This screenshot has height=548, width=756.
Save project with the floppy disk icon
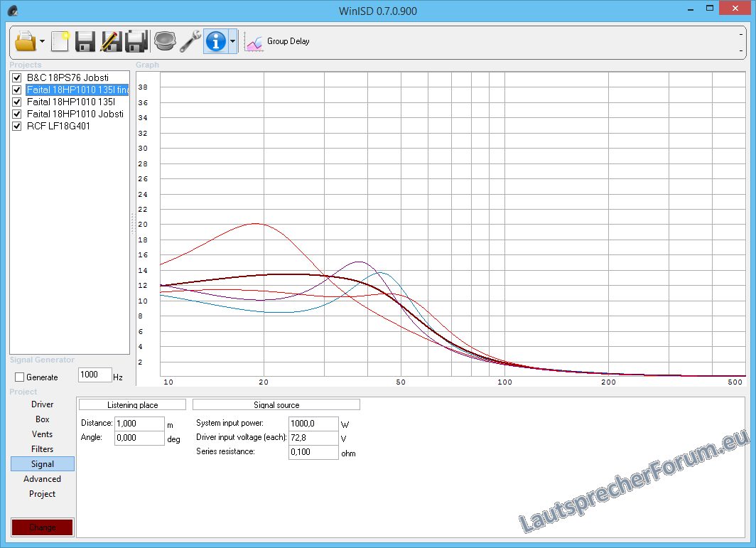coord(85,41)
